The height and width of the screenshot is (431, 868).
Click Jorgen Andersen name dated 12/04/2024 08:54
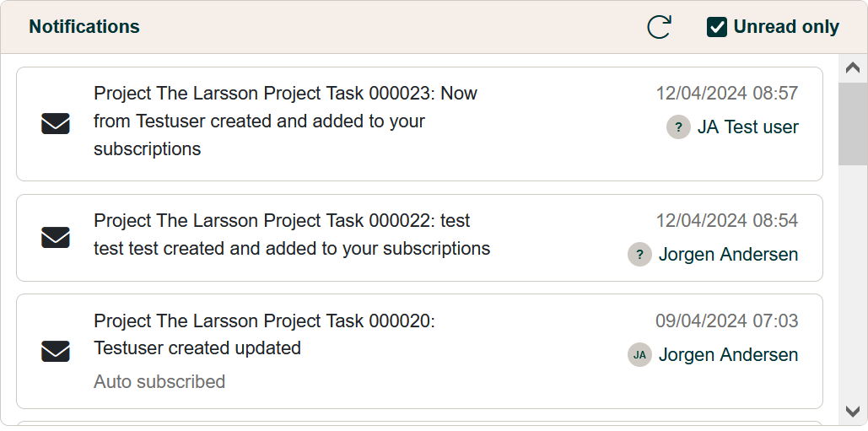pyautogui.click(x=728, y=255)
